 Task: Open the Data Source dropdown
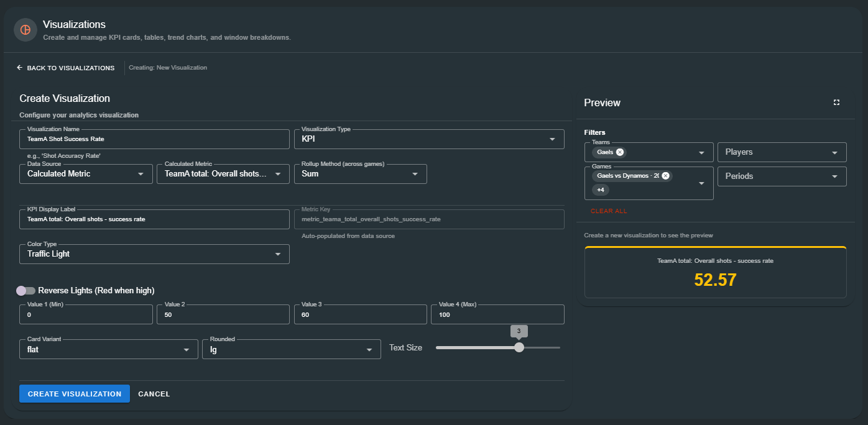pyautogui.click(x=86, y=174)
